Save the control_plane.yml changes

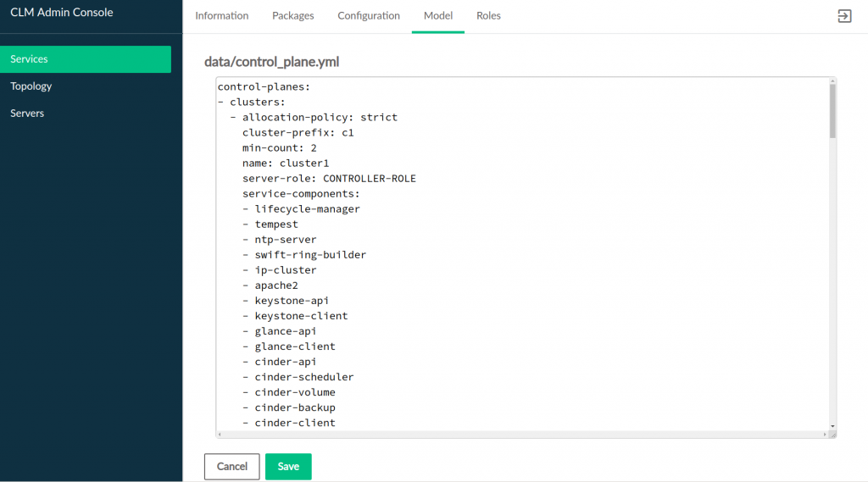pos(288,467)
